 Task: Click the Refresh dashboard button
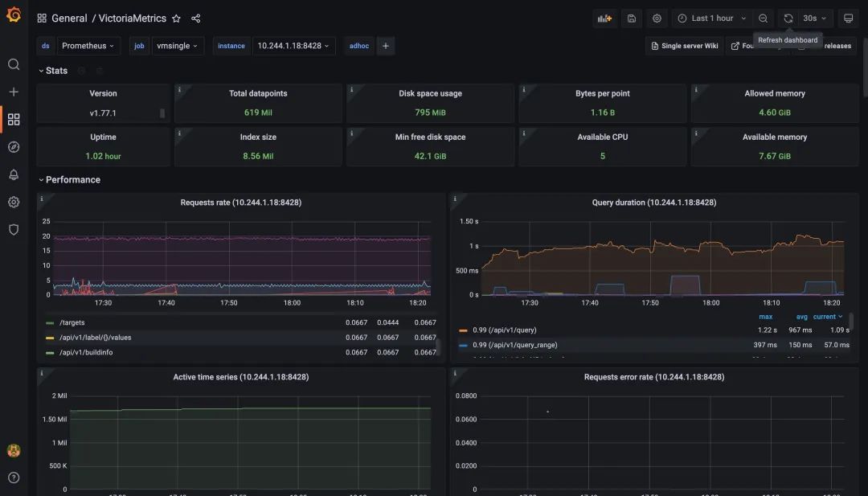[788, 18]
